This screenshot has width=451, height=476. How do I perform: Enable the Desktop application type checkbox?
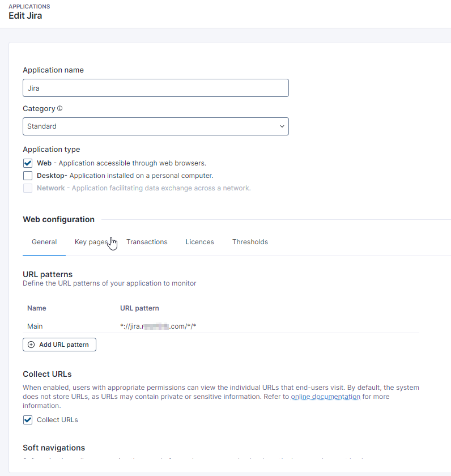click(28, 176)
